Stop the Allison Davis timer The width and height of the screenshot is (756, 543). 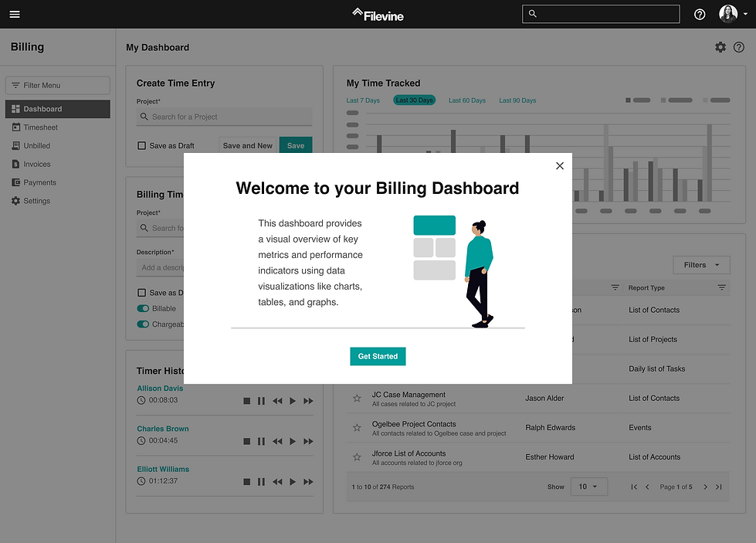click(x=247, y=401)
